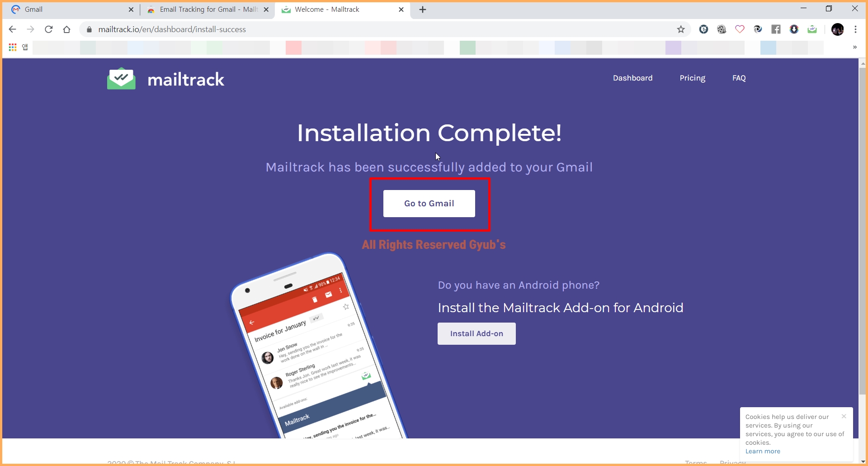The image size is (868, 466).
Task: Go forward in browser history
Action: tap(30, 29)
